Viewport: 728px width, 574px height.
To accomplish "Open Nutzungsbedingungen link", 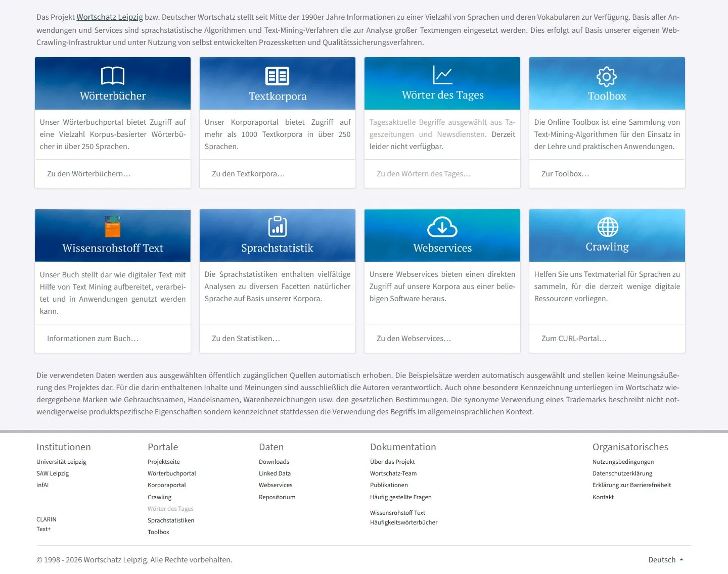I will pos(623,462).
